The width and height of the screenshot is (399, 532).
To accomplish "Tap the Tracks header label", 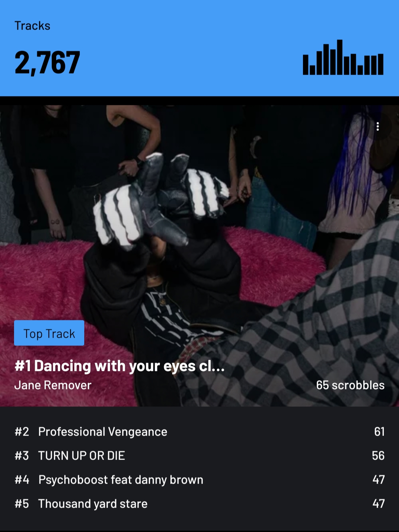I will (x=32, y=26).
